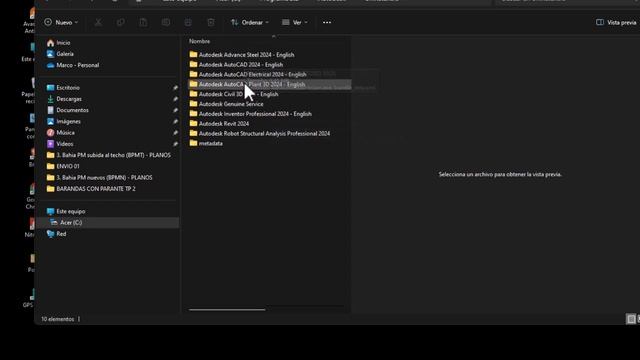
Task: Select Autodesk AutoCAD Plant 3D 2024 folder
Action: tap(269, 84)
